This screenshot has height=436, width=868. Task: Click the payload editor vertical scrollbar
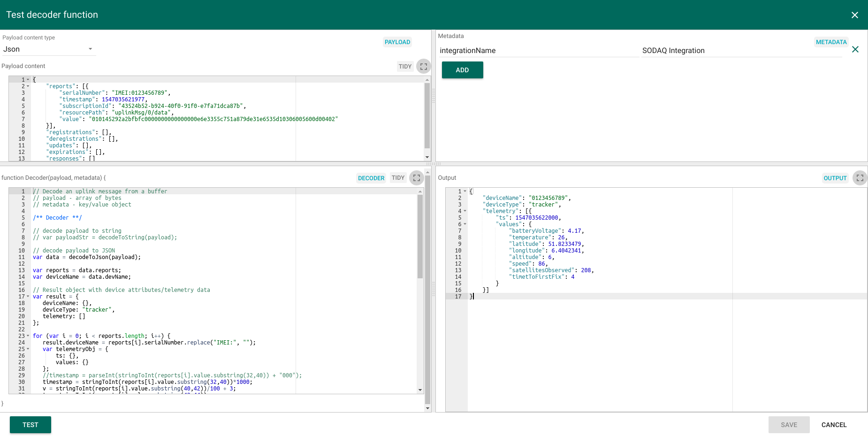coord(427,115)
